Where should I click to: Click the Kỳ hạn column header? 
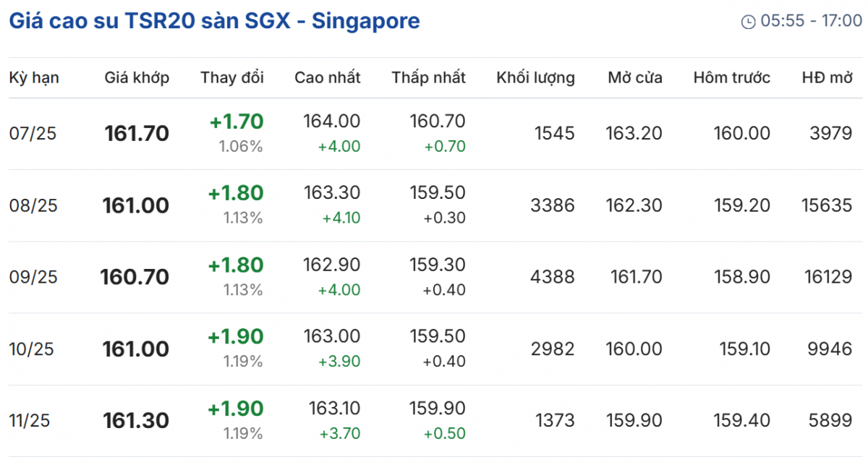pos(34,78)
